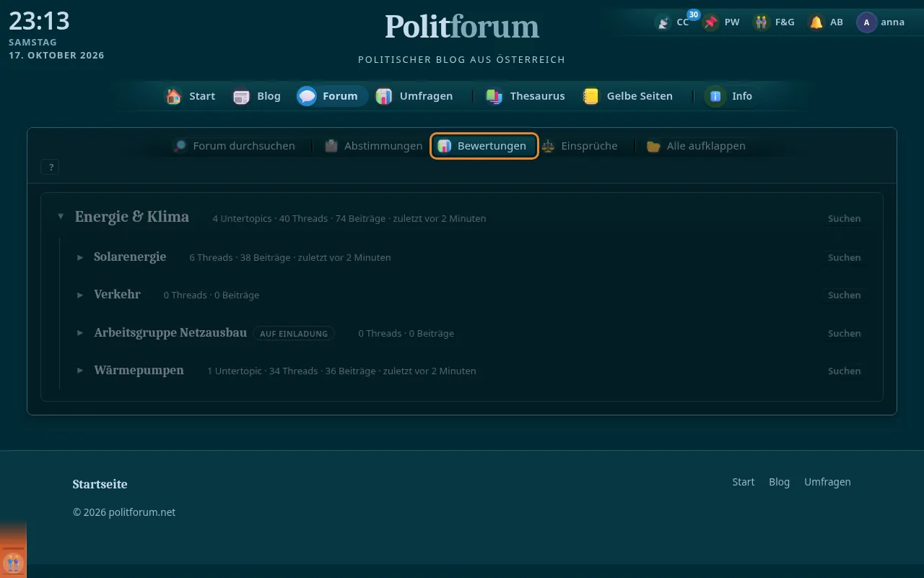
Task: Click the Wärmepumpen topic title
Action: pos(139,371)
